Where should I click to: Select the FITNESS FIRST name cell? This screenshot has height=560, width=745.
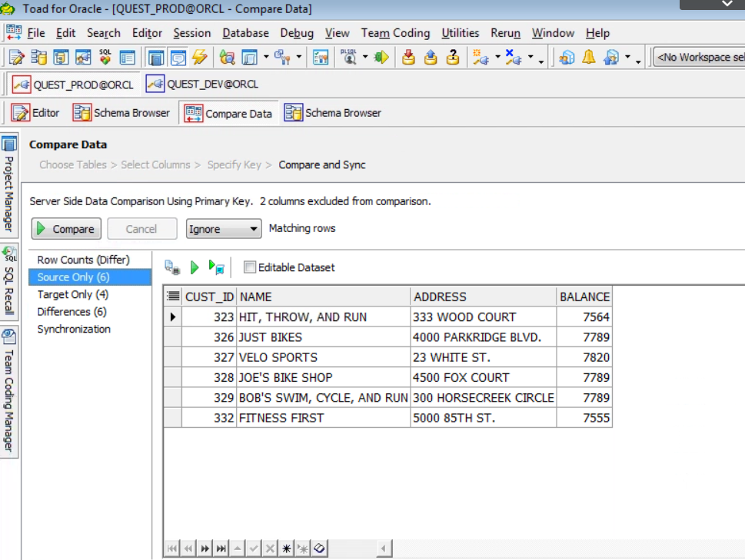323,418
